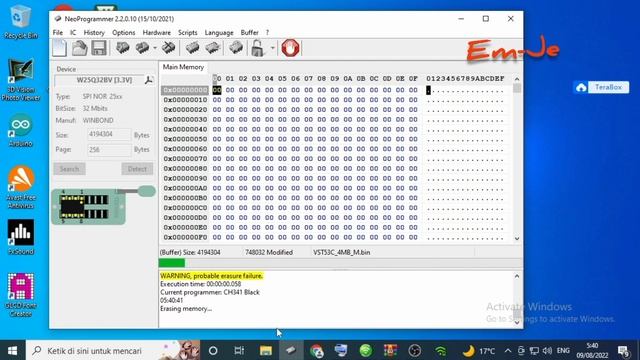The height and width of the screenshot is (360, 640).
Task: Open the IC menu
Action: 73,33
